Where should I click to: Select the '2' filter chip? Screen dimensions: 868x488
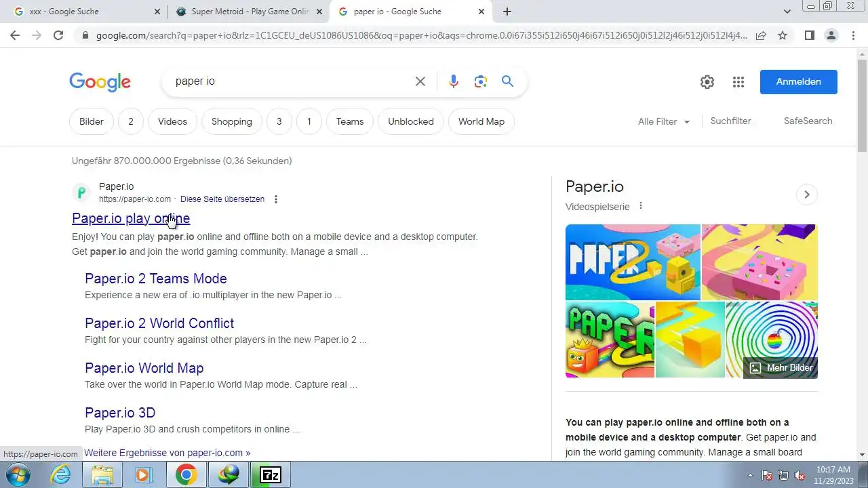click(x=131, y=121)
